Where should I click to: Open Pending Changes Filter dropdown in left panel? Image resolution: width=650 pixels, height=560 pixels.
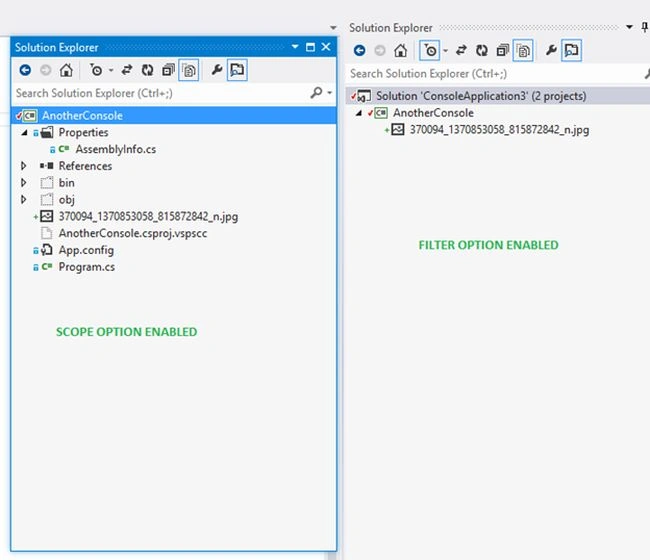tap(111, 70)
